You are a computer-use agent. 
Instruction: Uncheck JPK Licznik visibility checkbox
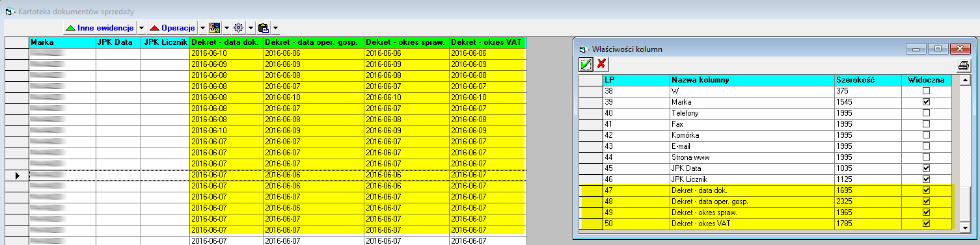coord(926,179)
